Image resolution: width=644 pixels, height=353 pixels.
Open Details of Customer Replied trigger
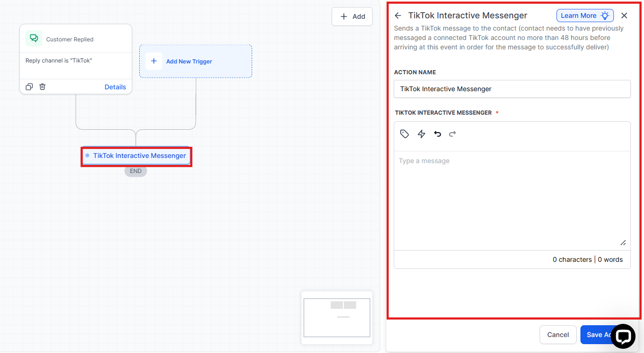(115, 87)
